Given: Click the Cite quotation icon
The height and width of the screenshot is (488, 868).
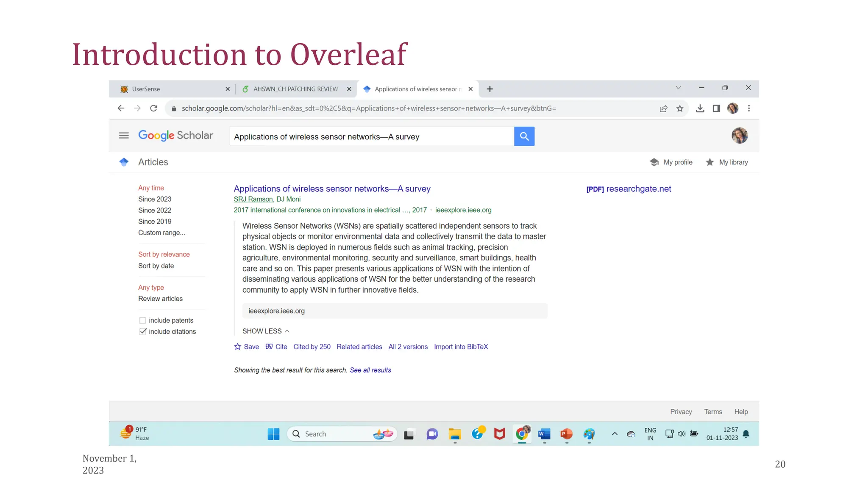Looking at the screenshot, I should click(x=276, y=347).
